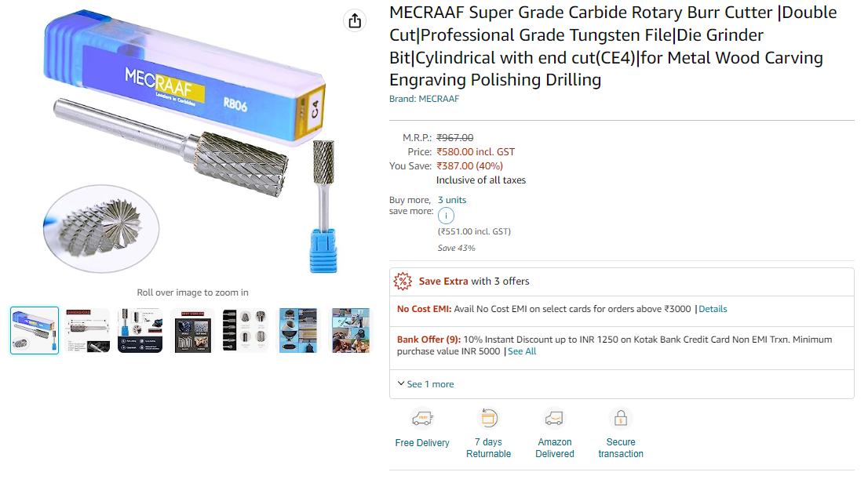868x483 pixels.
Task: Click the info icon under 3 units
Action: [446, 216]
